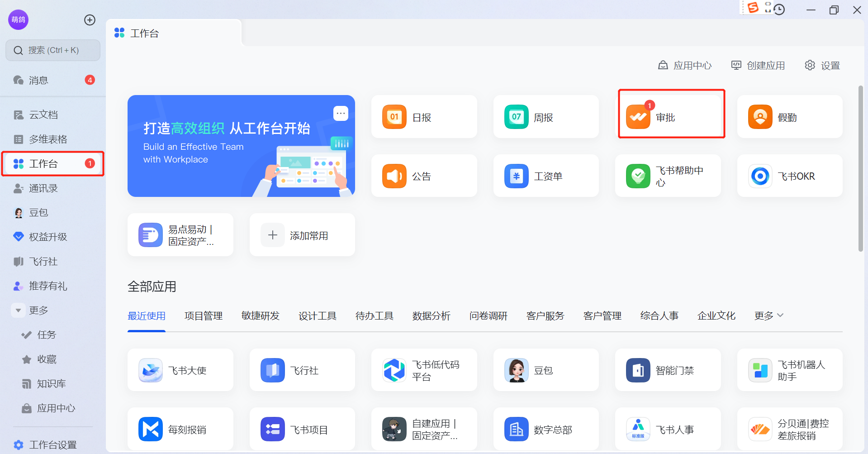868x454 pixels.
Task: Open 消息 in the sidebar
Action: 53,80
